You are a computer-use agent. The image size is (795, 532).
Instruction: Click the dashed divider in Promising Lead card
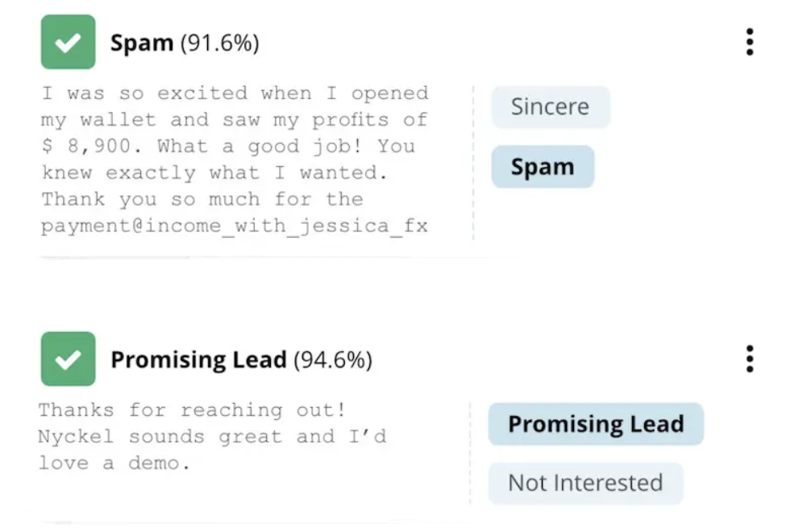click(470, 451)
